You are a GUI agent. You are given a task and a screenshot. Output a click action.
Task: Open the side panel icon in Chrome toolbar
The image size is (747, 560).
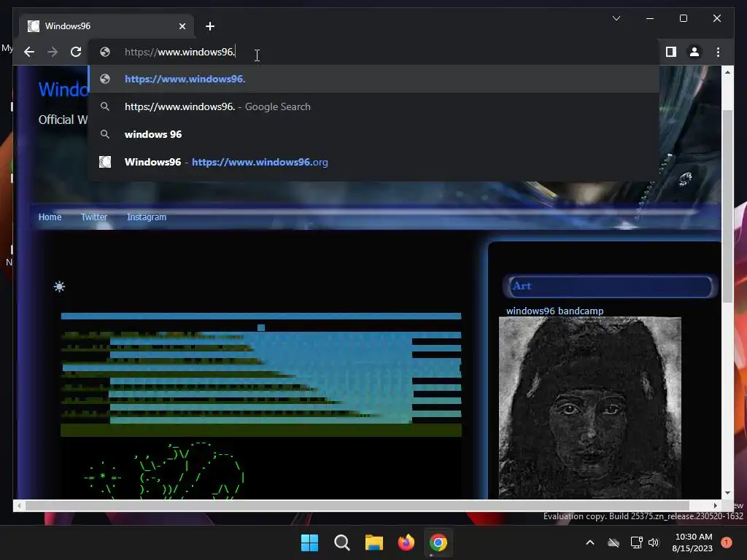click(x=671, y=52)
